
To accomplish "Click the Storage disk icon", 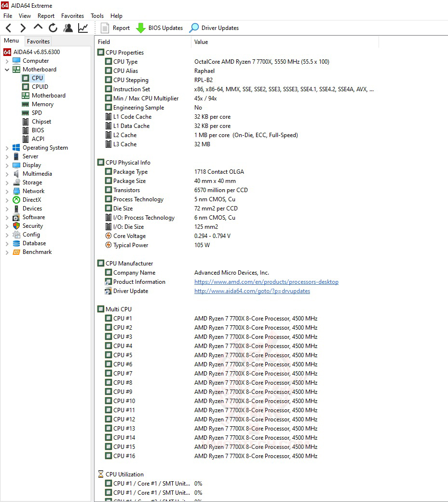I will (16, 182).
